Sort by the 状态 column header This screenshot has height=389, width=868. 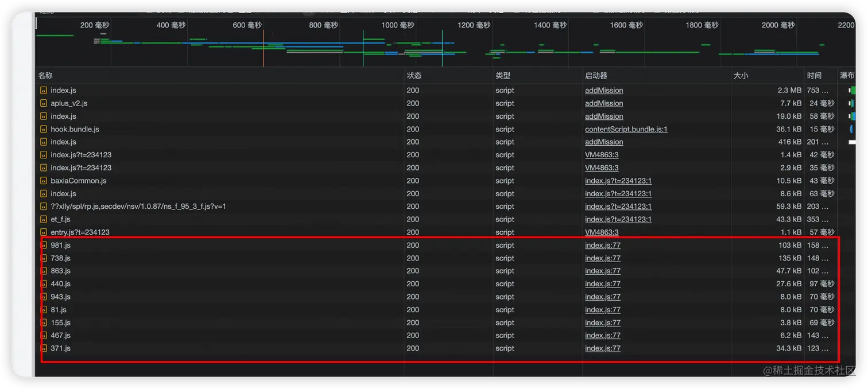pos(414,76)
